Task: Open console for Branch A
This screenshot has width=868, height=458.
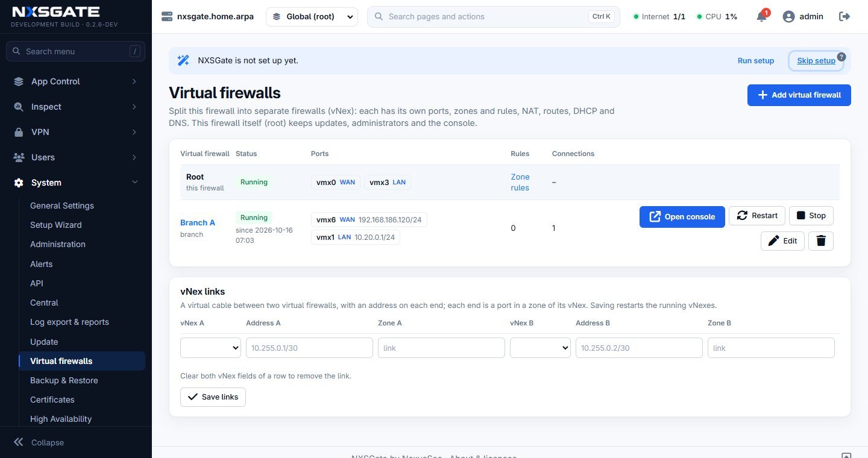Action: [682, 216]
